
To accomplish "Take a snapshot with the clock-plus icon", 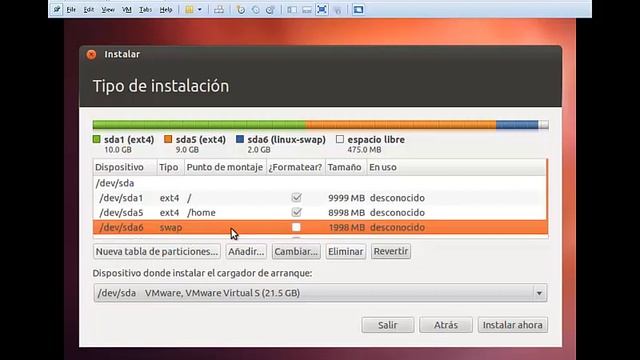I will click(x=241, y=9).
